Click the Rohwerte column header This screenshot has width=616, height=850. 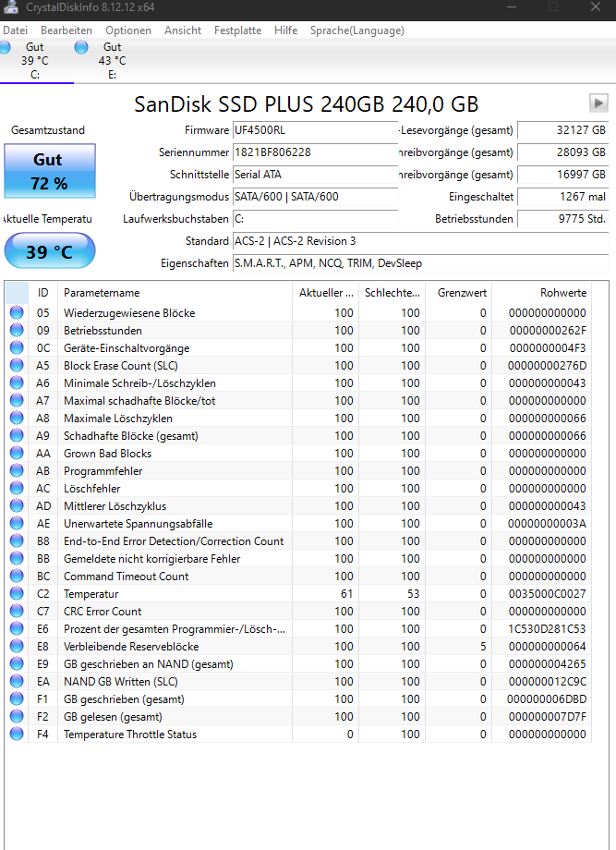click(x=541, y=293)
